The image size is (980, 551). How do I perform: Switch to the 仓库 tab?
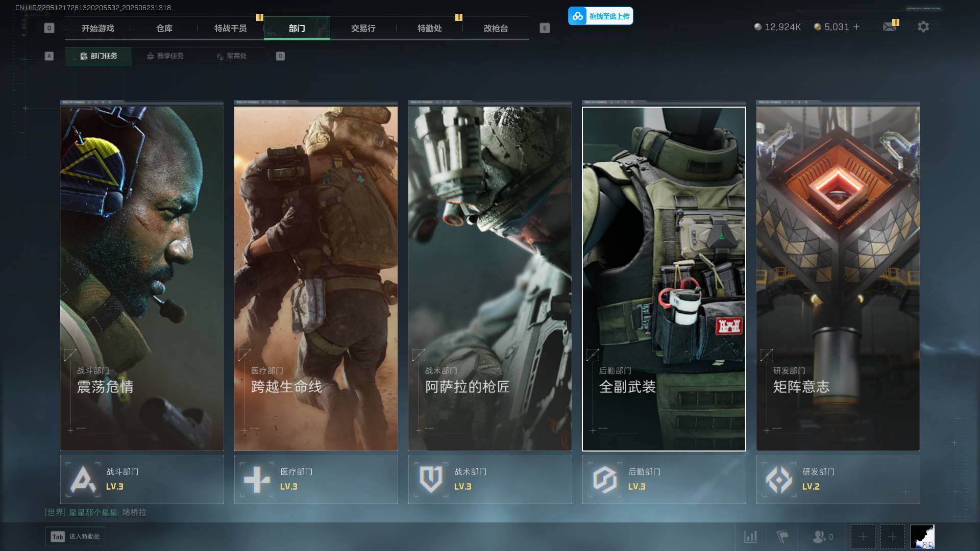click(x=164, y=28)
